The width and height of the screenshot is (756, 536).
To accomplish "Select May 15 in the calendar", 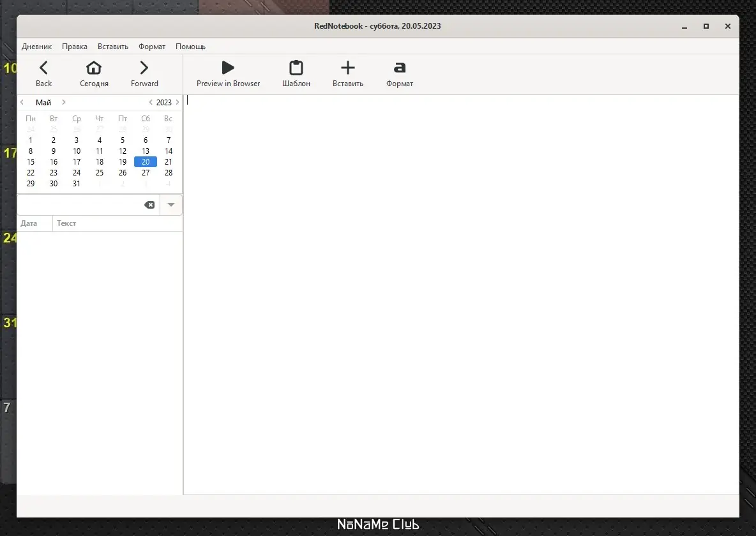I will click(31, 162).
